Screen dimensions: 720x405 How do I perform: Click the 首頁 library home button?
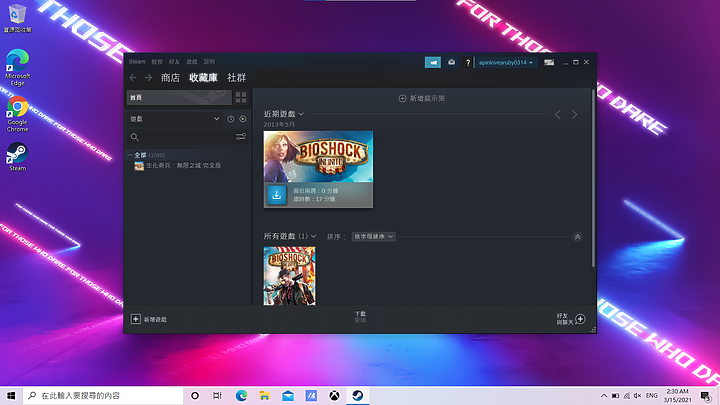(179, 97)
